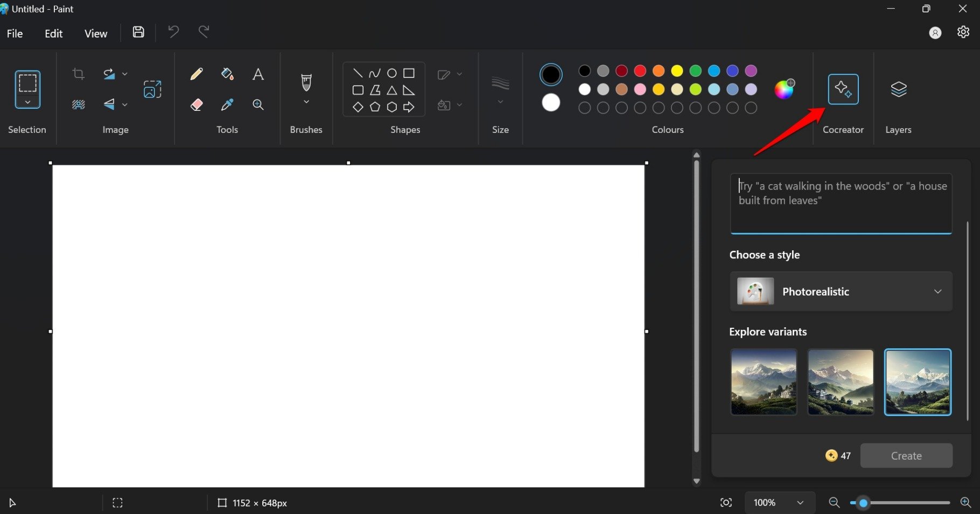
Task: Open Paint settings with the gear button
Action: pyautogui.click(x=963, y=32)
